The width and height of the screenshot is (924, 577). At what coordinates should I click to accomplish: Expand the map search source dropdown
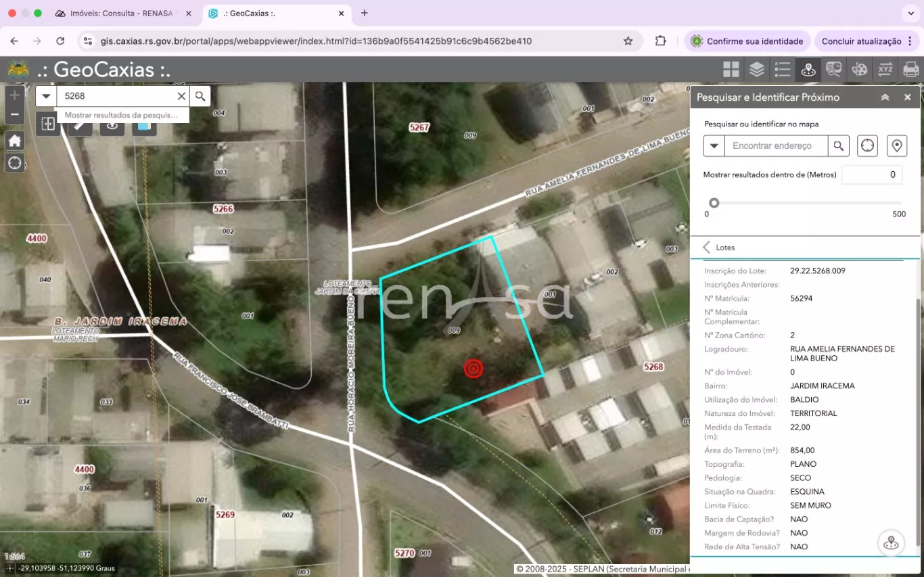pyautogui.click(x=46, y=96)
